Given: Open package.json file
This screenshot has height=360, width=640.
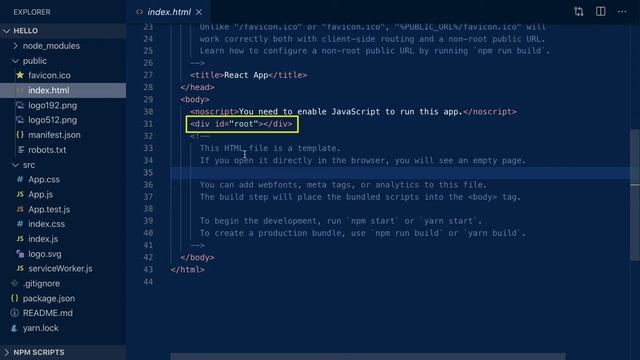Looking at the screenshot, I should 63,298.
